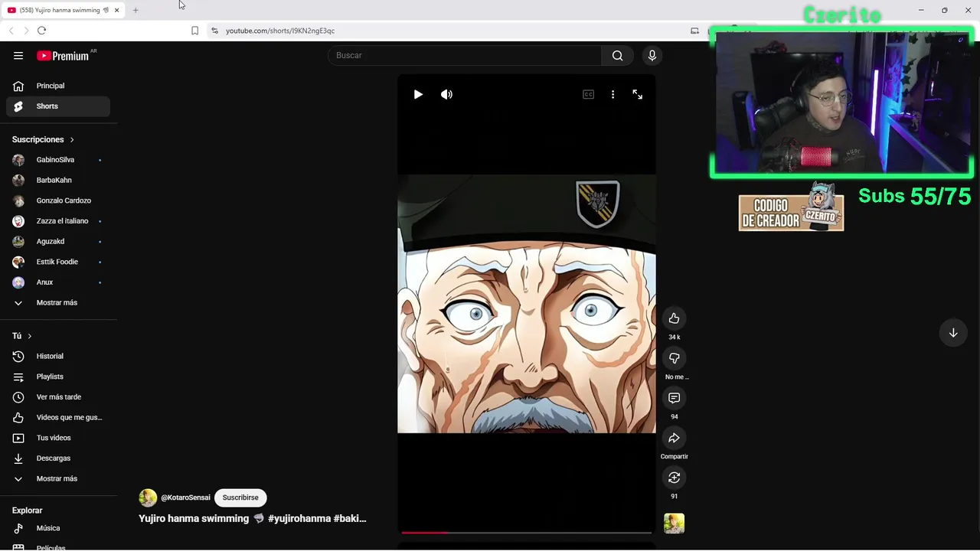Screen dimensions: 980x551
Task: Open the comments panel showing 94
Action: coord(674,398)
